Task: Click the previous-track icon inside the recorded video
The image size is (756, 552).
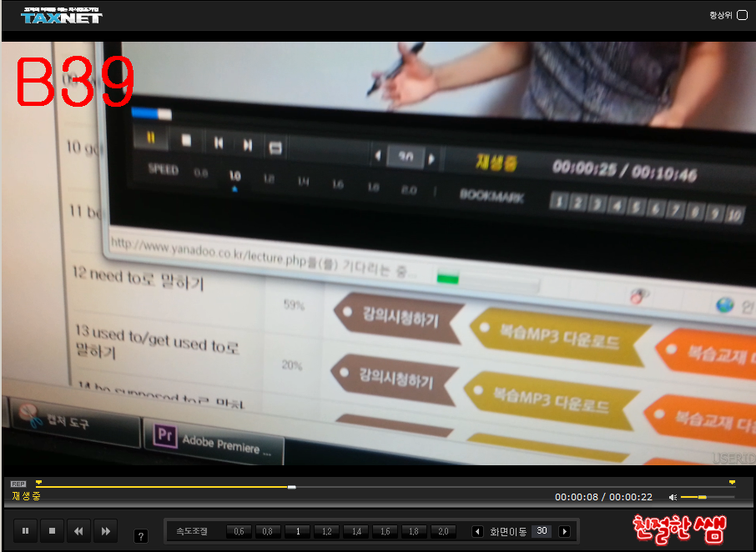Action: click(x=219, y=143)
